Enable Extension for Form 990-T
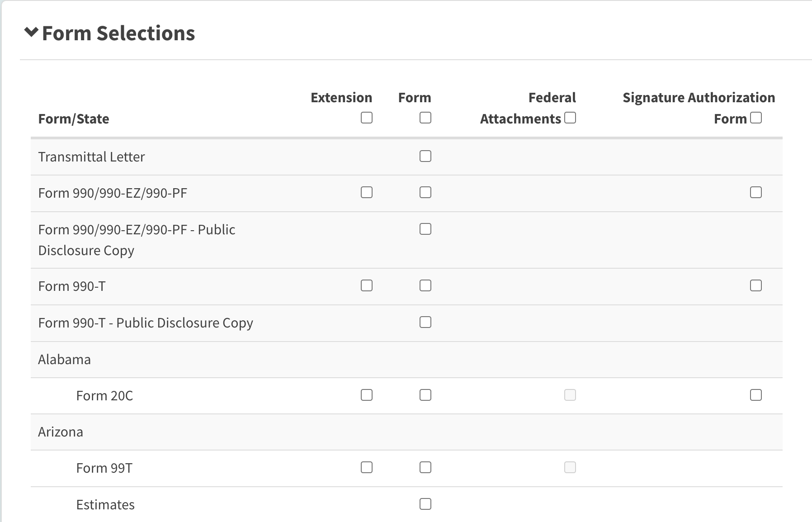 pyautogui.click(x=367, y=286)
